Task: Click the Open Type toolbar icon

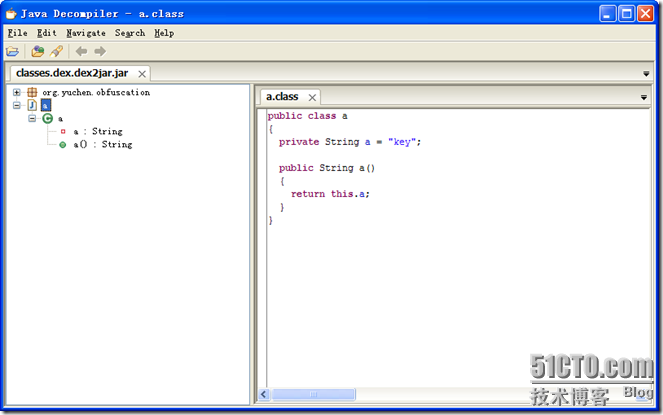Action: [38, 51]
